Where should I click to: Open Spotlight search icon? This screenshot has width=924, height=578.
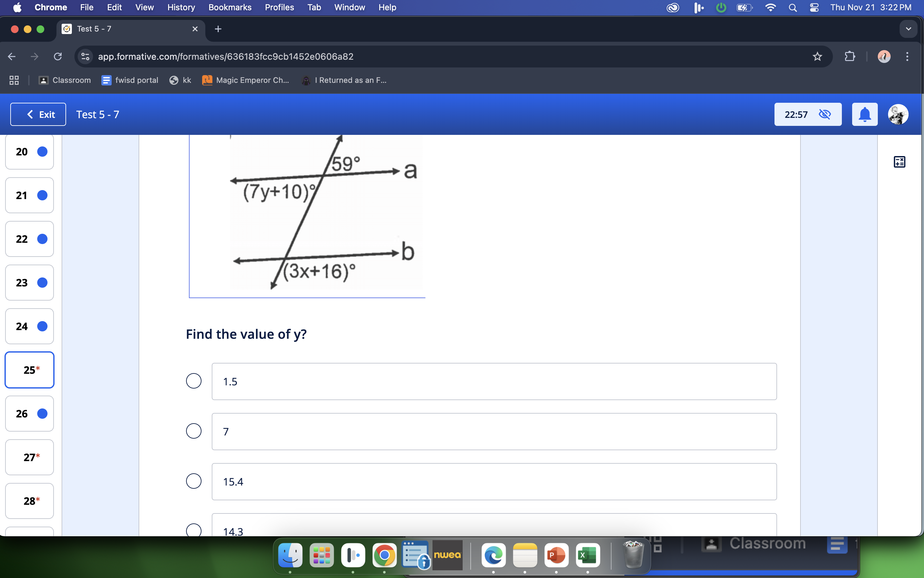tap(793, 8)
